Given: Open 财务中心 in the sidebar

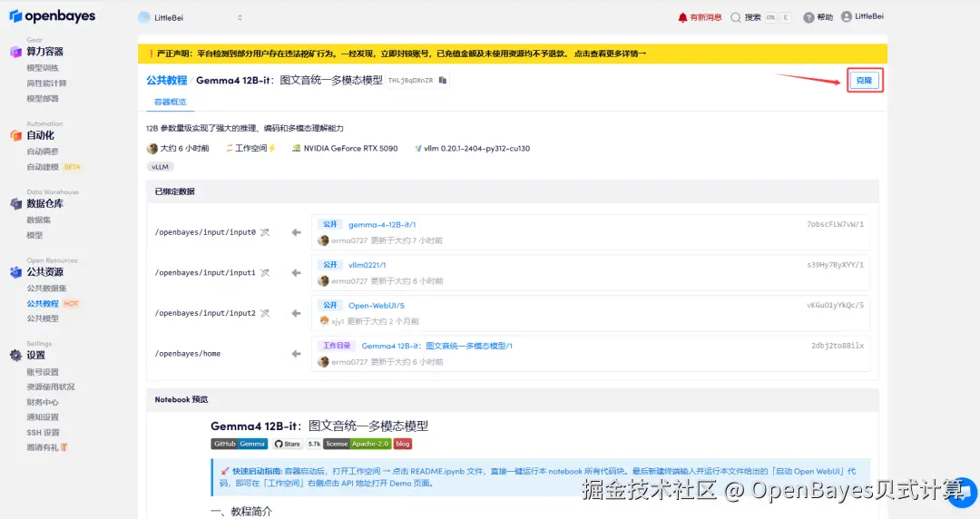Looking at the screenshot, I should tap(43, 403).
